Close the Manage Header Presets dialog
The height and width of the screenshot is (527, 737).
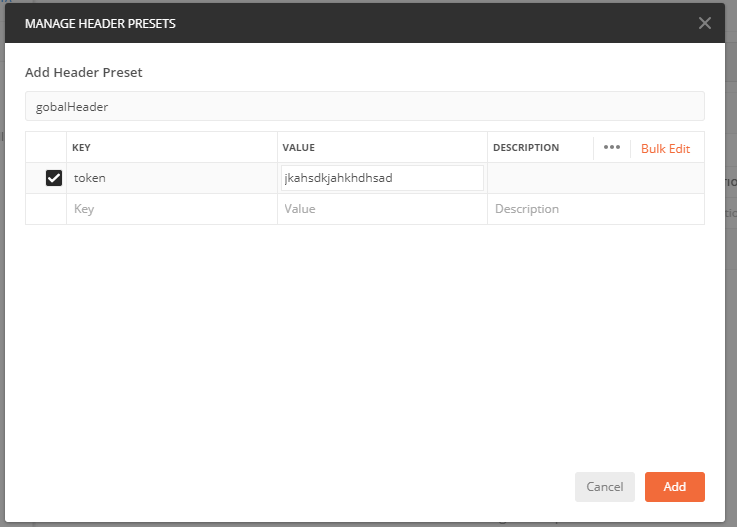coord(705,23)
